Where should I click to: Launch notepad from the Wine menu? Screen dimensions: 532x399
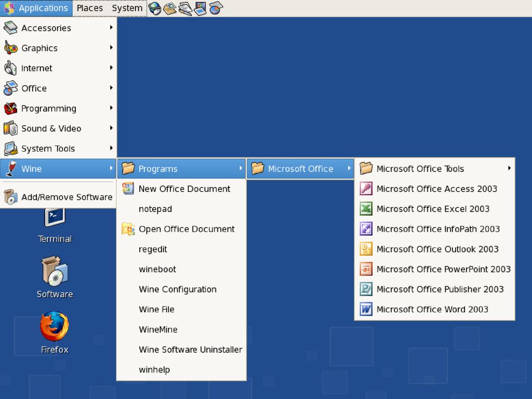point(181,209)
